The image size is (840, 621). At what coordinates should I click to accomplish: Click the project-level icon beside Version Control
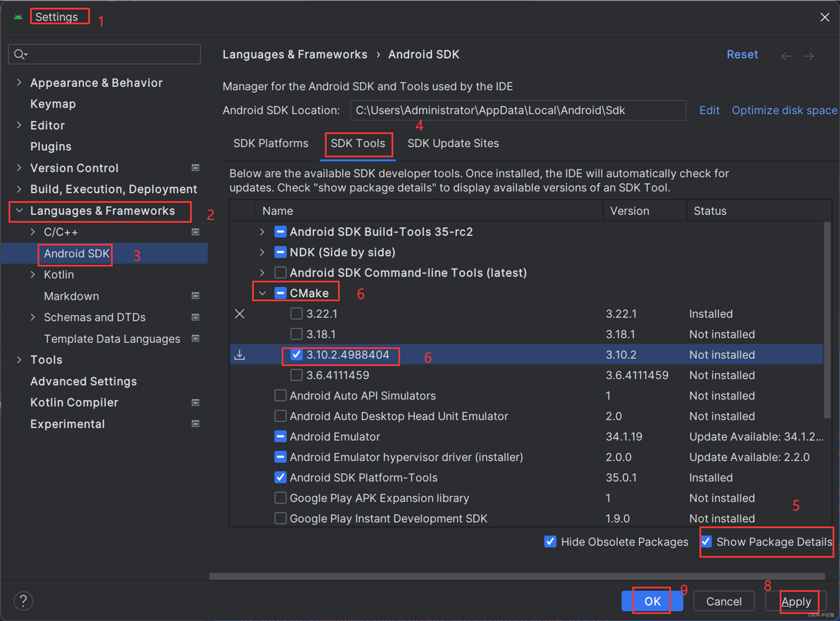[195, 168]
